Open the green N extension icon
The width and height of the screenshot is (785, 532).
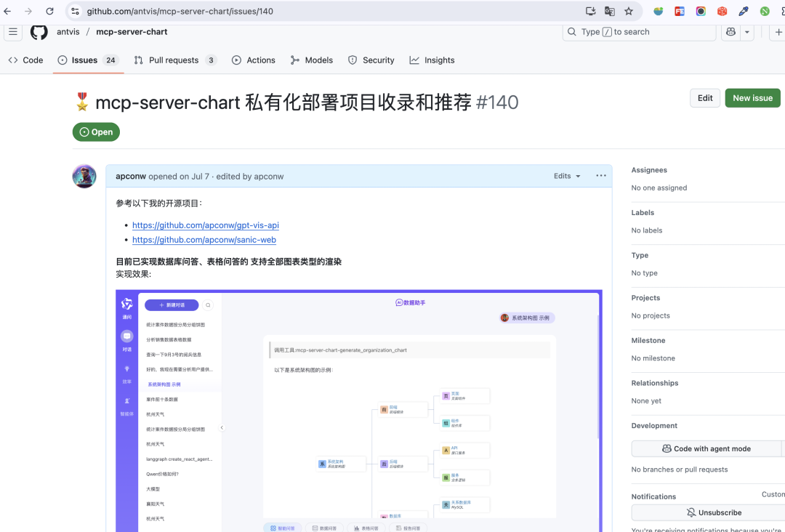click(764, 11)
